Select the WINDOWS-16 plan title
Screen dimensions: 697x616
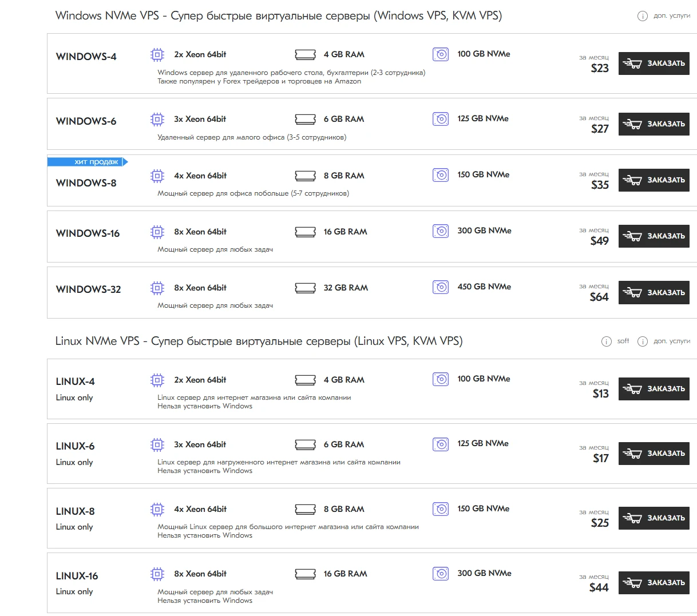88,233
